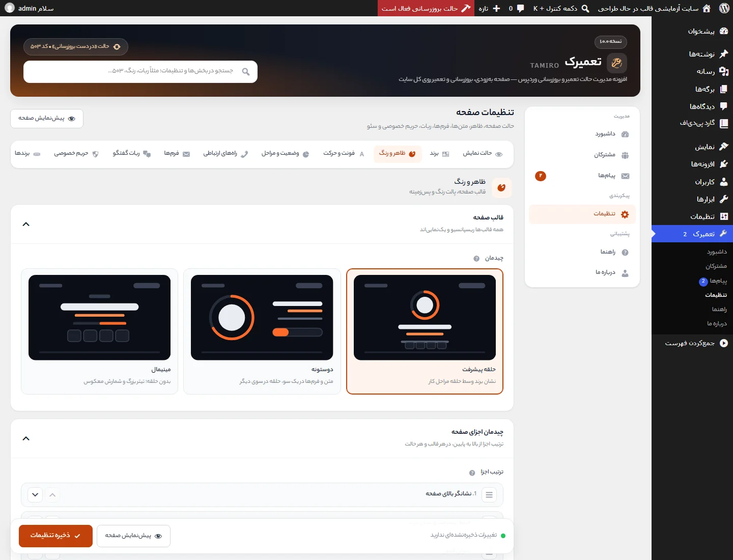Image resolution: width=733 pixels, height=560 pixels.
Task: Click پیش‌نمایش صفحه in the bottom bar
Action: pos(133,536)
